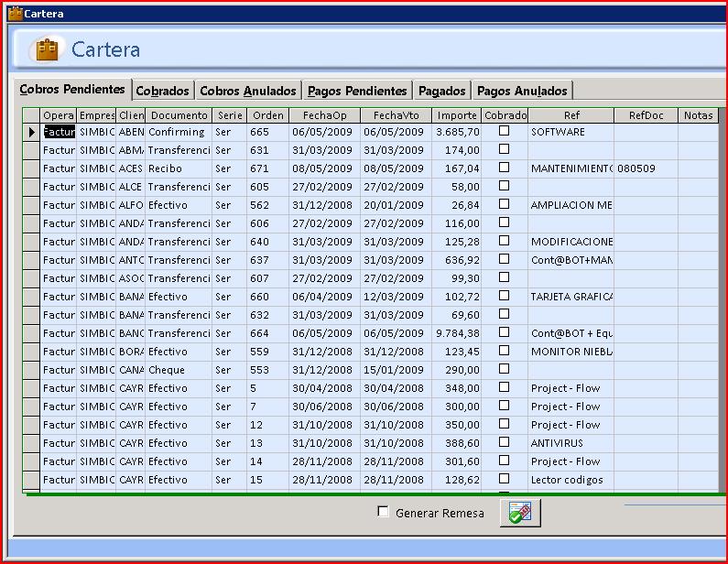728x564 pixels.
Task: Click the Ref column header
Action: pos(571,115)
